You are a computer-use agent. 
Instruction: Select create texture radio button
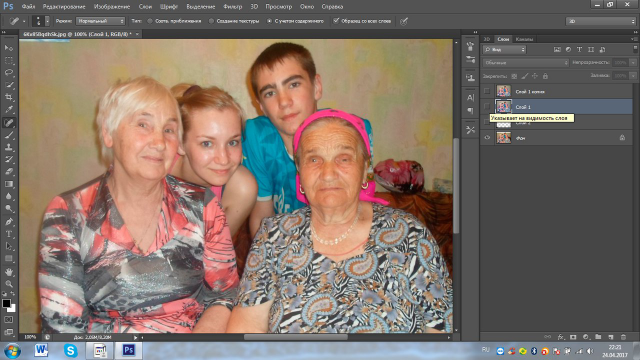[x=211, y=21]
